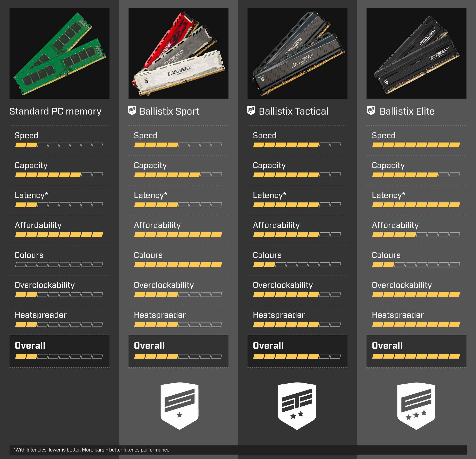The image size is (476, 459).
Task: Click the large three-star Elite shield badge
Action: (416, 406)
